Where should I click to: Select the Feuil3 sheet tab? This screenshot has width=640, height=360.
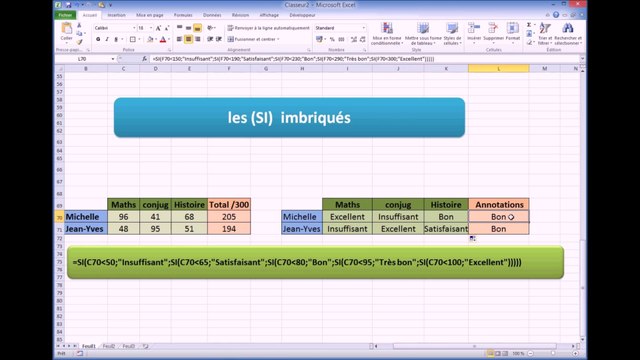pyautogui.click(x=129, y=346)
